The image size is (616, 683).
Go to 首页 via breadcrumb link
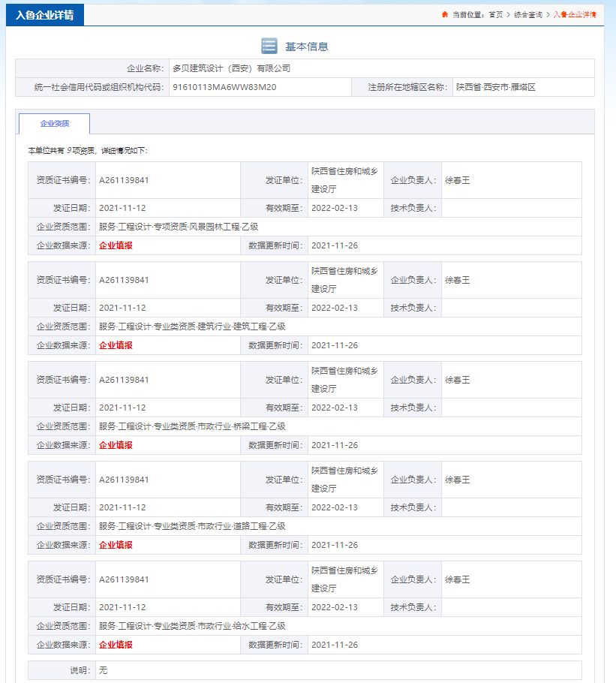pos(496,15)
